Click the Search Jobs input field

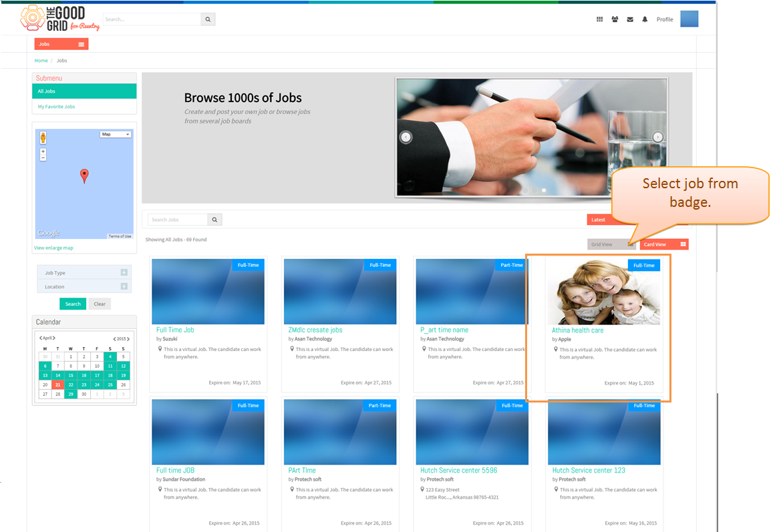point(178,220)
